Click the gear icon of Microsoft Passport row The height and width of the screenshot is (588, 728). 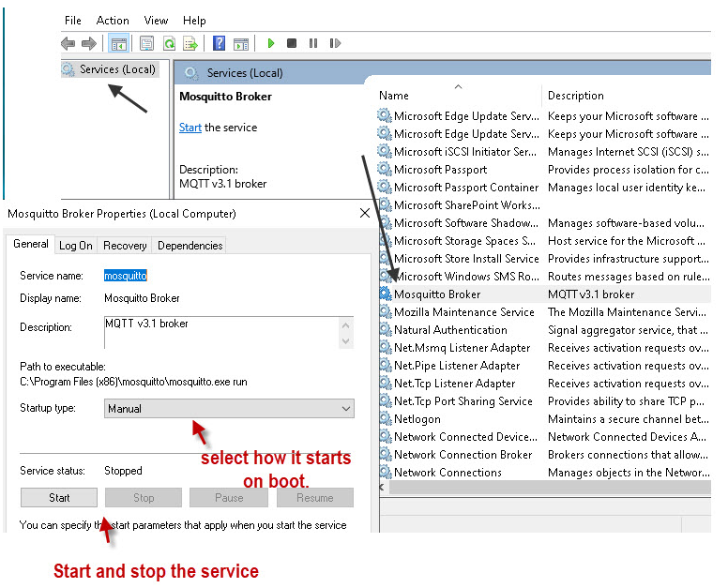[x=385, y=169]
